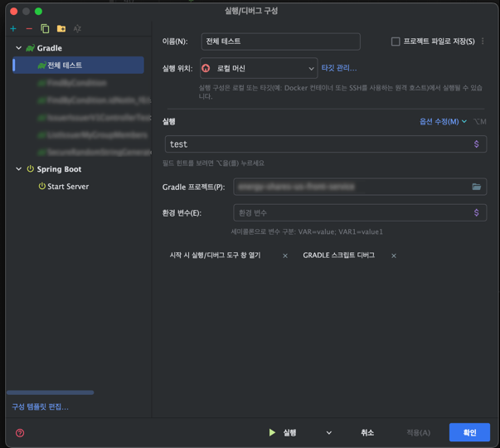Open the dropdown arrow beside the 실행 run button
This screenshot has height=448, width=500.
point(328,433)
